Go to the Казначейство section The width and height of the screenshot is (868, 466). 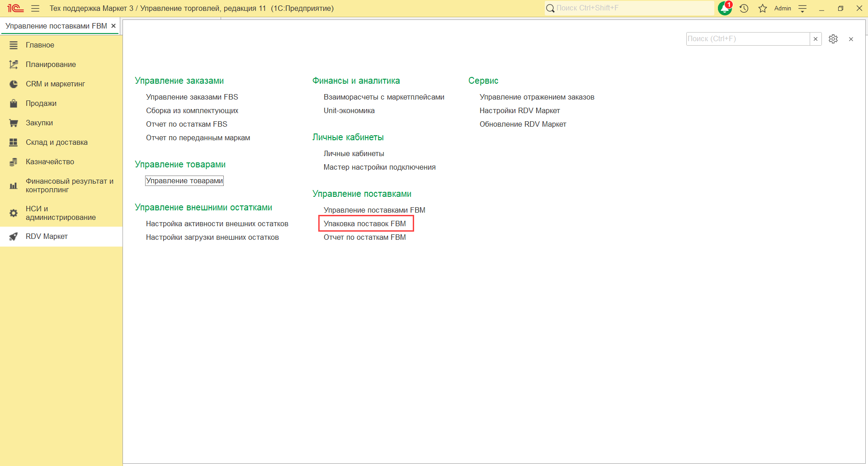coord(50,162)
